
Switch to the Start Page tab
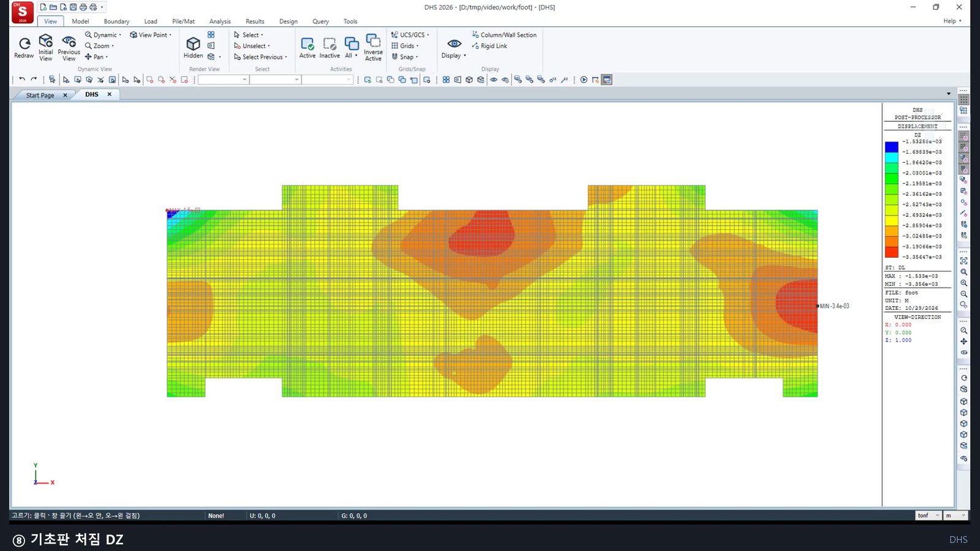(x=40, y=96)
